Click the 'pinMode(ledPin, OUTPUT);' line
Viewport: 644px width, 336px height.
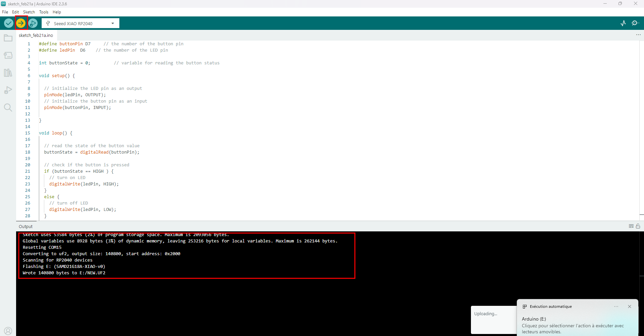(x=75, y=95)
